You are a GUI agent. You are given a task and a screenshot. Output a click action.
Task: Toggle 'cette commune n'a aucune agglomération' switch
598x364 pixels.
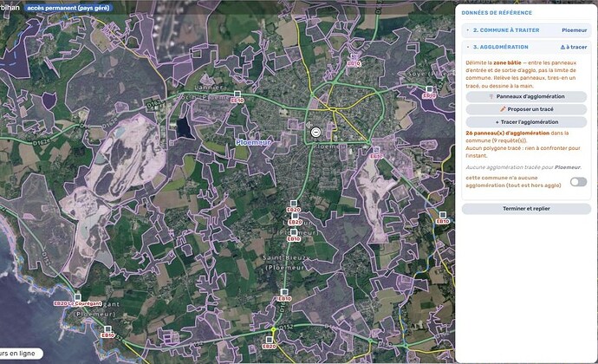click(578, 182)
